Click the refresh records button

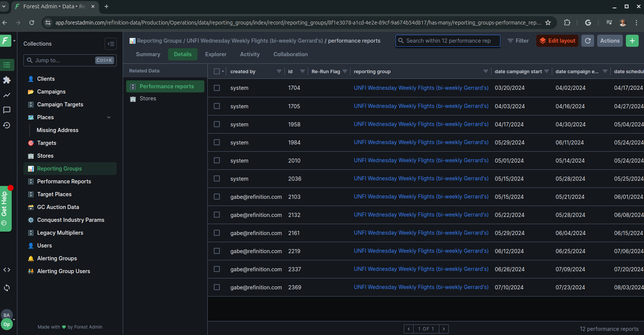pyautogui.click(x=588, y=41)
